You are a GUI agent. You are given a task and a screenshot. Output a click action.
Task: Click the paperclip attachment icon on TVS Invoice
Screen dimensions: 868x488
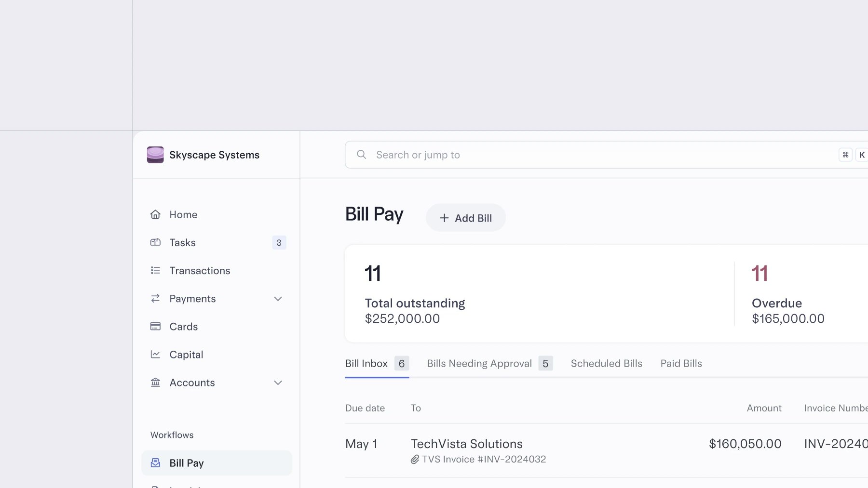415,460
